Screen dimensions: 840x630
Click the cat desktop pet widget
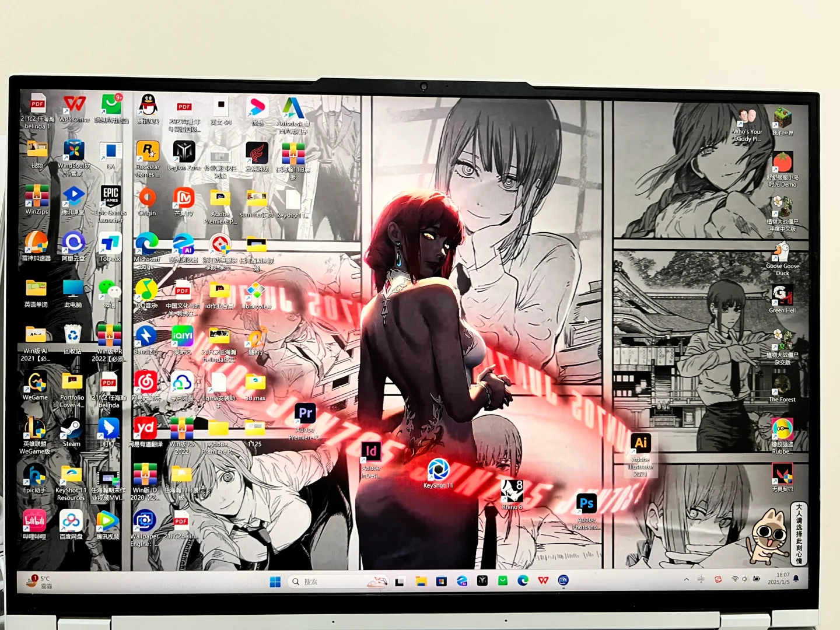(767, 536)
